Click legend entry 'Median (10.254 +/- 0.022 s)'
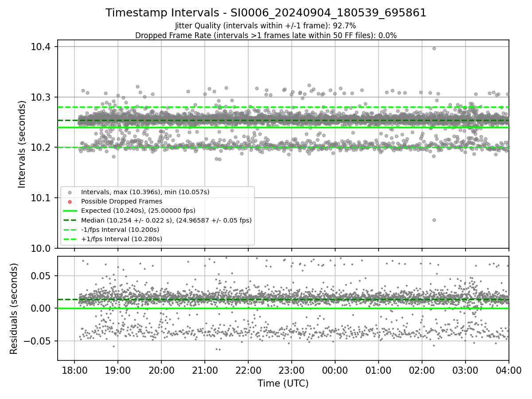Image resolution: width=532 pixels, height=399 pixels. pyautogui.click(x=166, y=220)
